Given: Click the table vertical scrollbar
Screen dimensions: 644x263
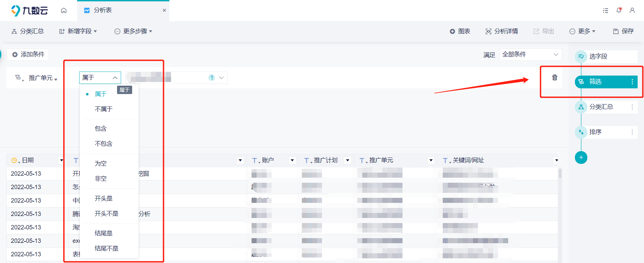Looking at the screenshot, I should click(x=560, y=173).
